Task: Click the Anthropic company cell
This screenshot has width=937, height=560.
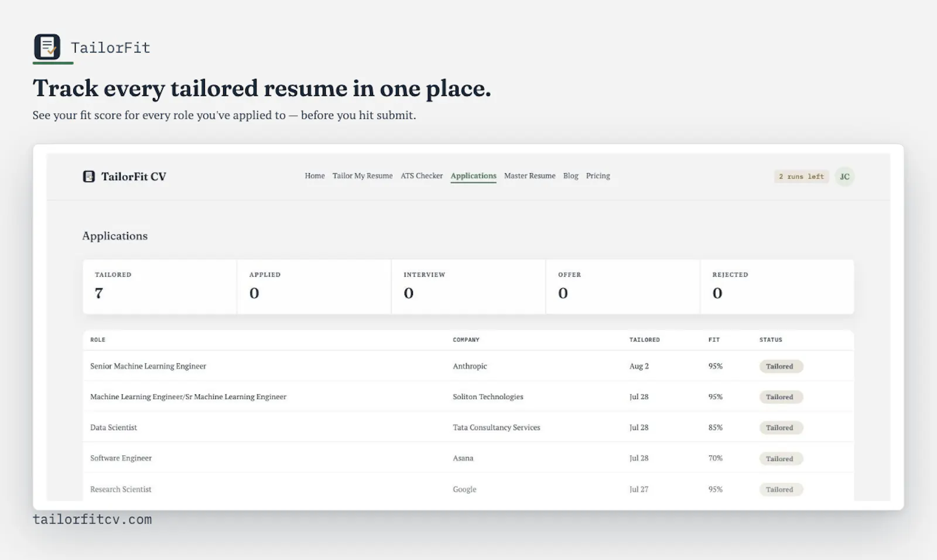Action: coord(470,366)
